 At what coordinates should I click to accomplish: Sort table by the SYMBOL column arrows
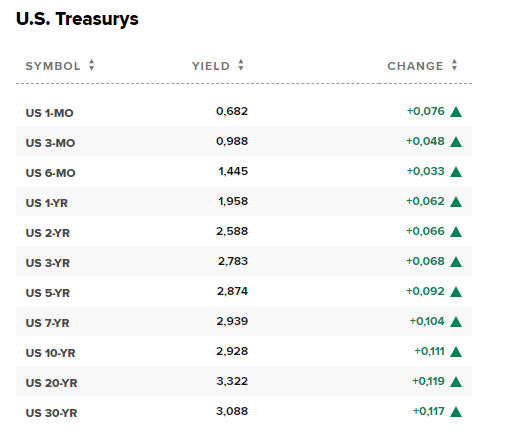[92, 65]
